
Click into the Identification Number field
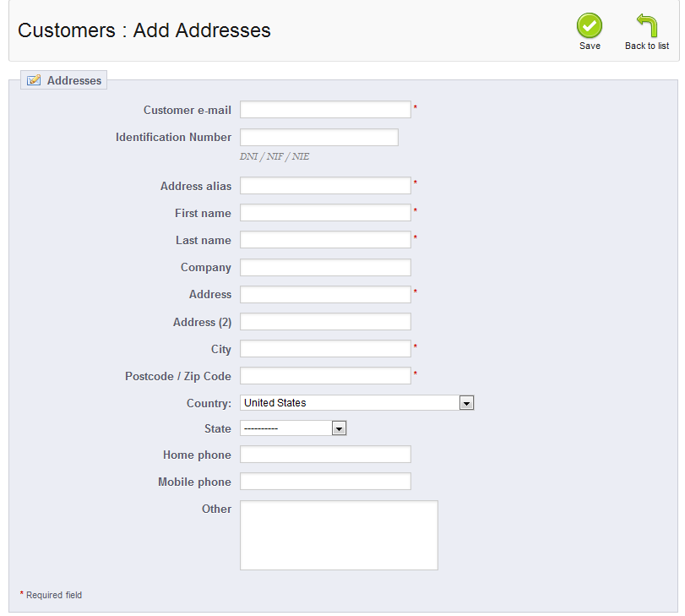coord(318,137)
